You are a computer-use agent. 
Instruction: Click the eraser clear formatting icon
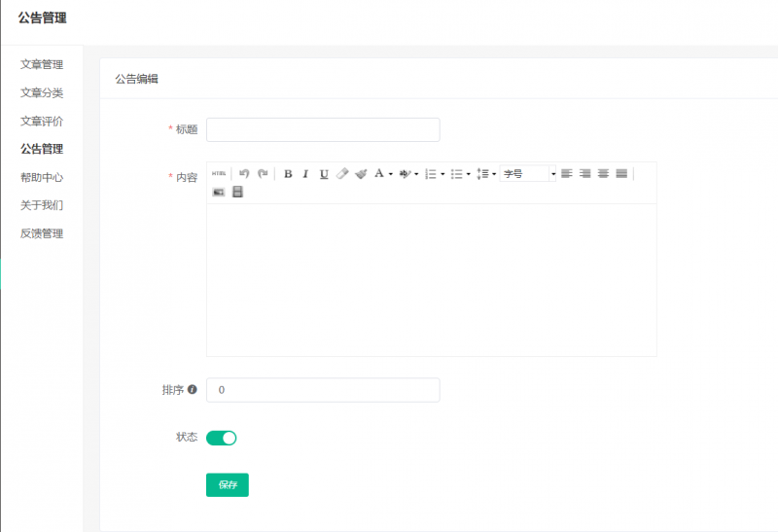point(342,174)
